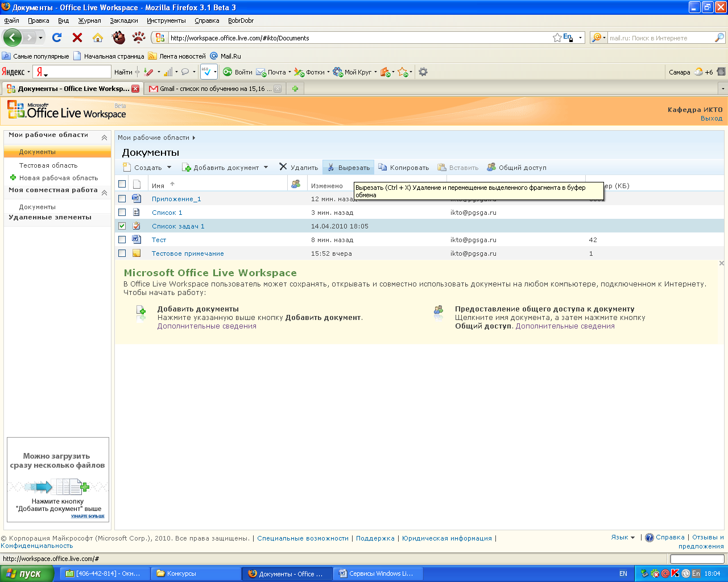This screenshot has width=728, height=582.
Task: Click the EN language indicator in taskbar
Action: [623, 573]
